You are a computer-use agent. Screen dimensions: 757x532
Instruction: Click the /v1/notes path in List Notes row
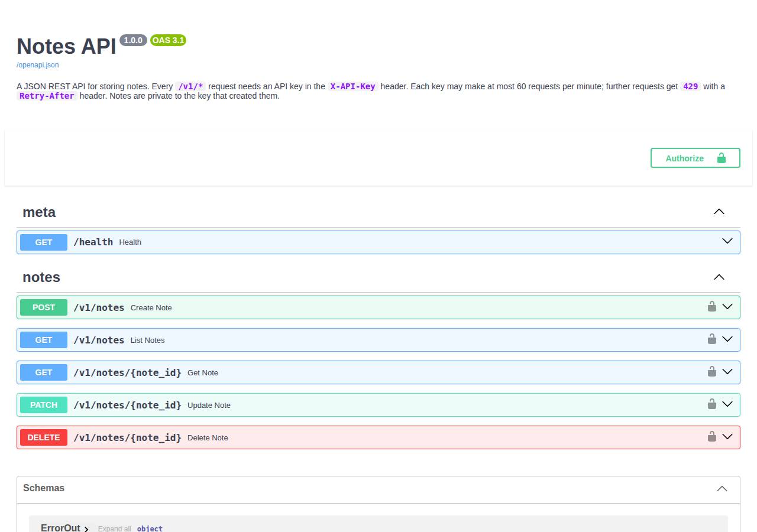[99, 340]
